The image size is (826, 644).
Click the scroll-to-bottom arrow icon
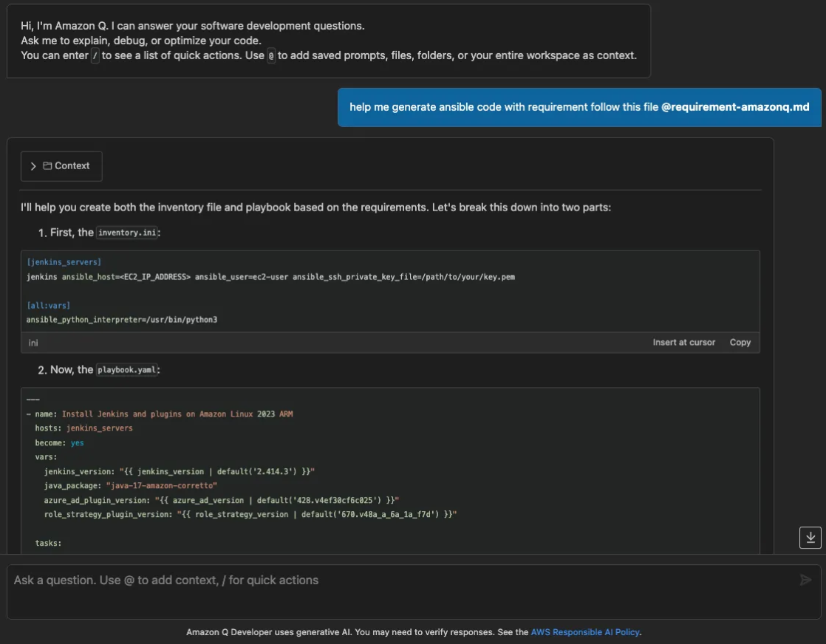tap(810, 538)
